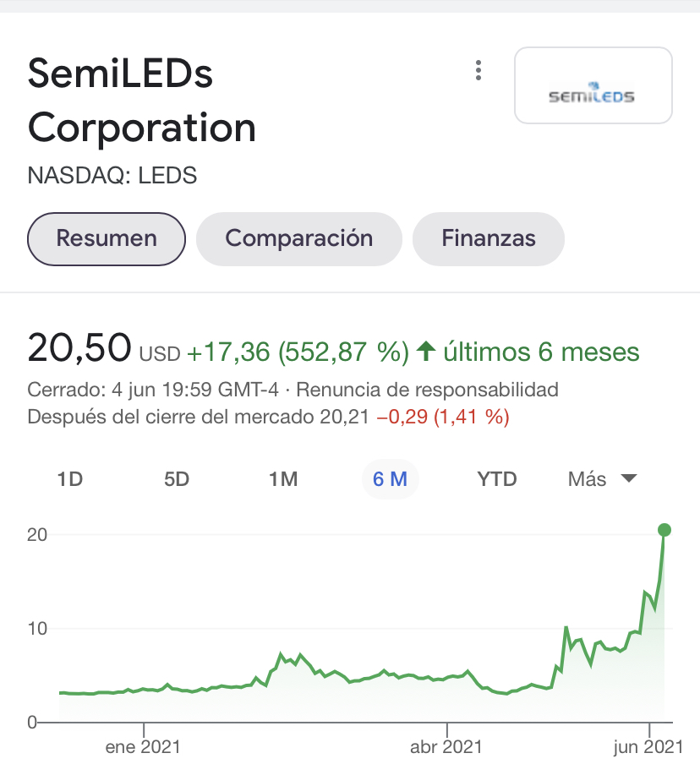The image size is (700, 775).
Task: Click the SemiLEDs company logo thumbnail
Action: pyautogui.click(x=593, y=85)
